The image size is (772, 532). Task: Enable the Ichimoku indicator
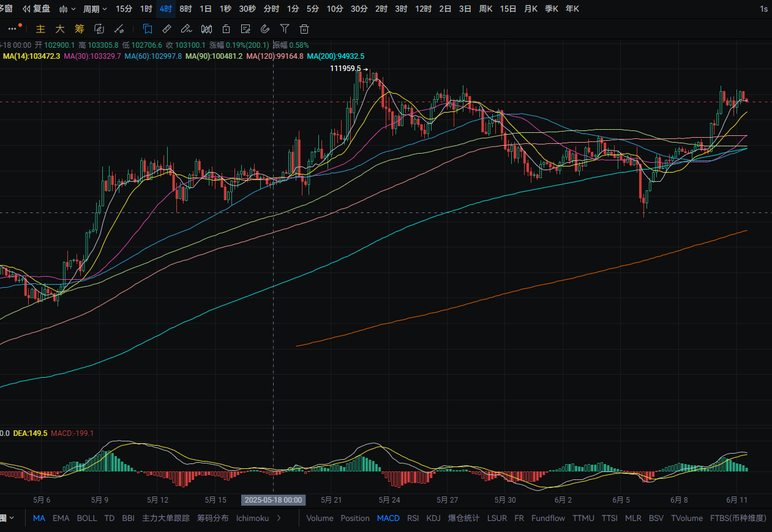point(252,518)
